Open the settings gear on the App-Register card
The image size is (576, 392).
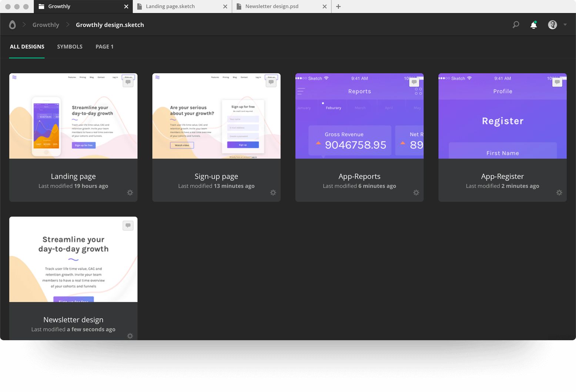(559, 193)
